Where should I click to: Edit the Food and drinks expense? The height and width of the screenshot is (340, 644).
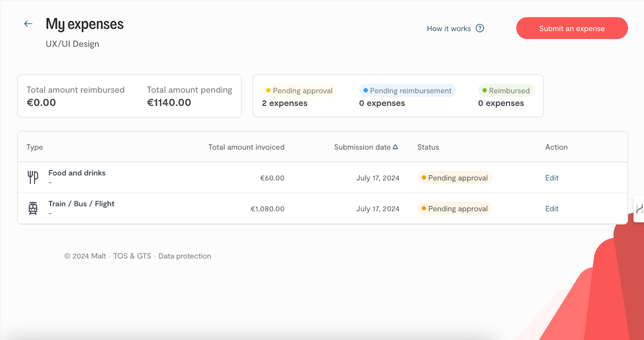[x=552, y=178]
